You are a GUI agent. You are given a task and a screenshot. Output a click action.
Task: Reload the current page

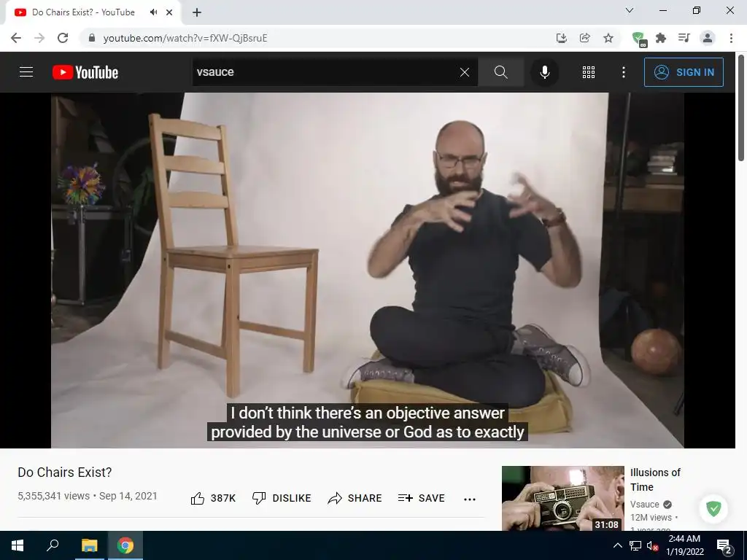(x=63, y=38)
